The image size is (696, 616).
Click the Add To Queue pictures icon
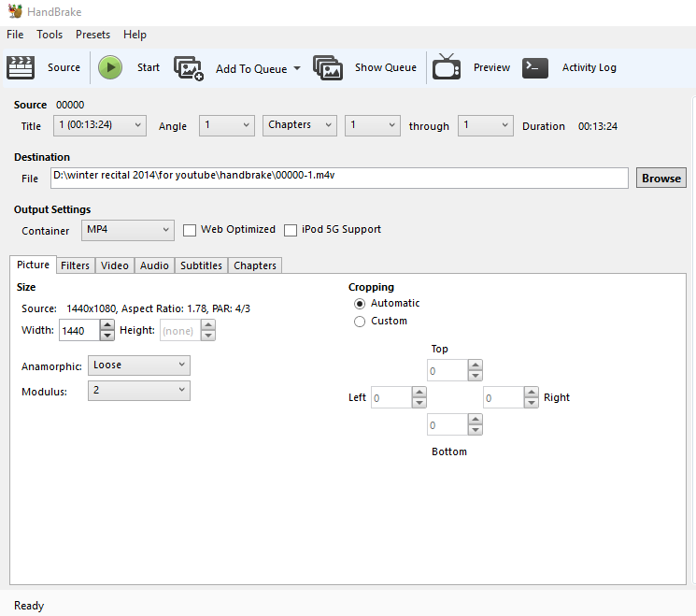tap(189, 68)
